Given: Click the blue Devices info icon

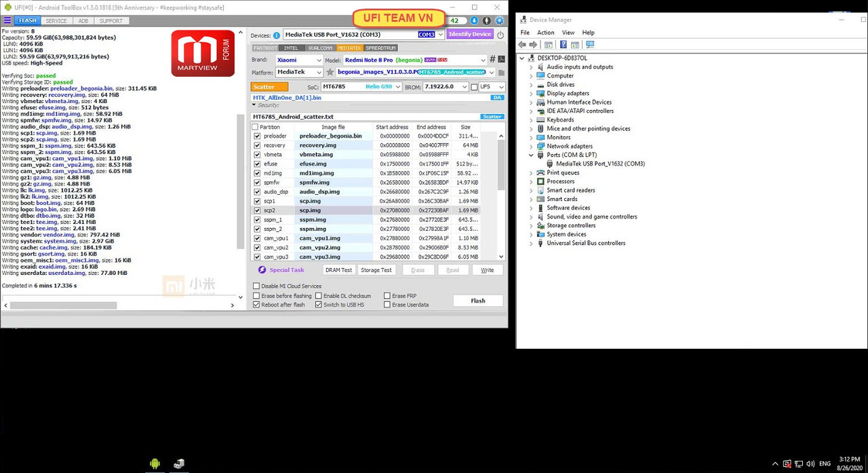Looking at the screenshot, I should point(277,35).
